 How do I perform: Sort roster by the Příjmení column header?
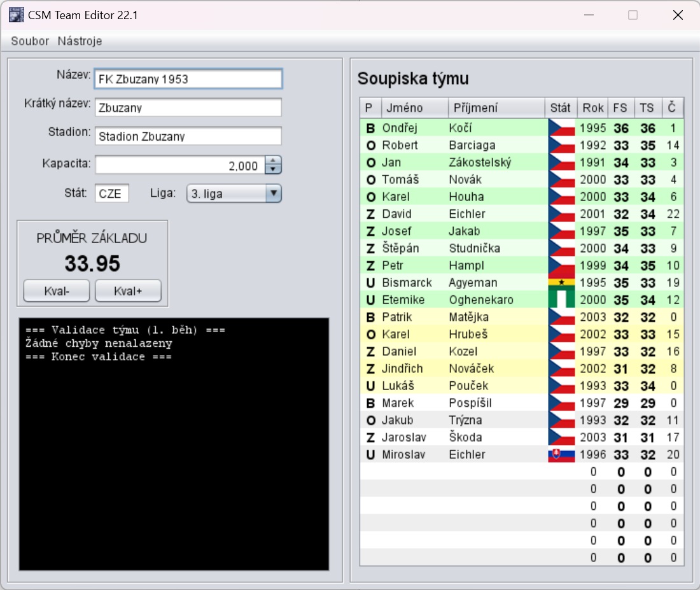(x=496, y=108)
